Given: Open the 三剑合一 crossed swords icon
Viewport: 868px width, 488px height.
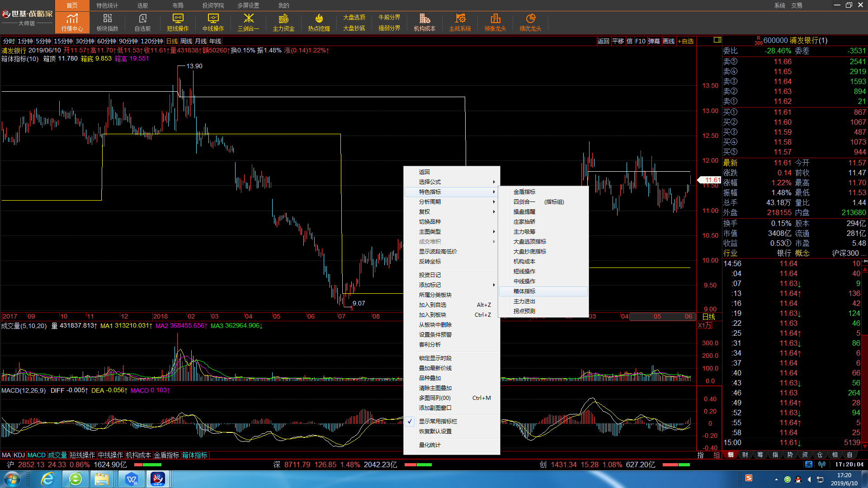Looking at the screenshot, I should pyautogui.click(x=248, y=22).
